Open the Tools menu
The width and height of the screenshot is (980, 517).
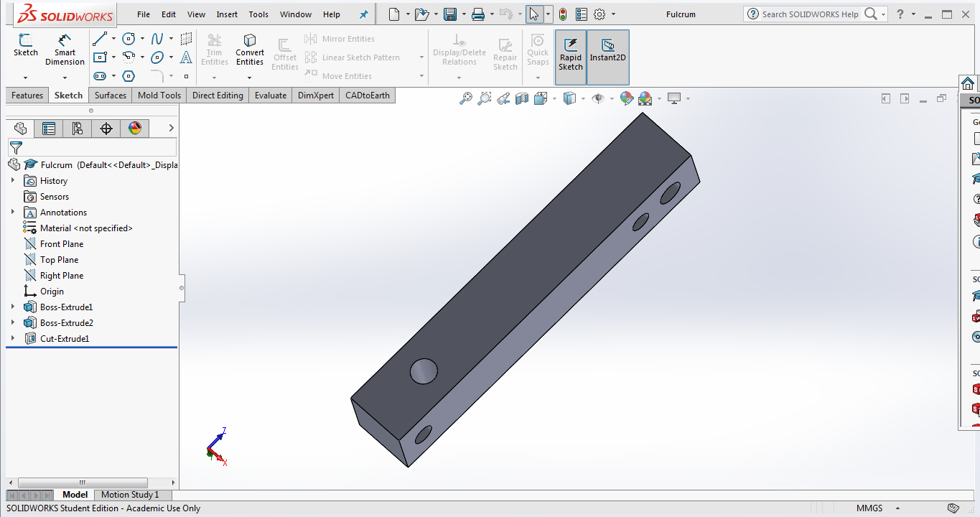[x=258, y=14]
